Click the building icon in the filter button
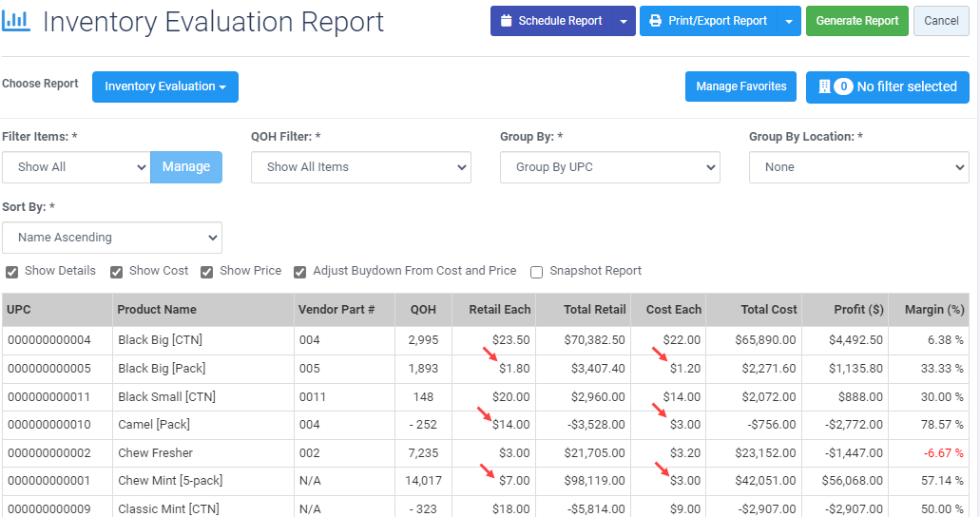The height and width of the screenshot is (517, 980). [x=824, y=86]
